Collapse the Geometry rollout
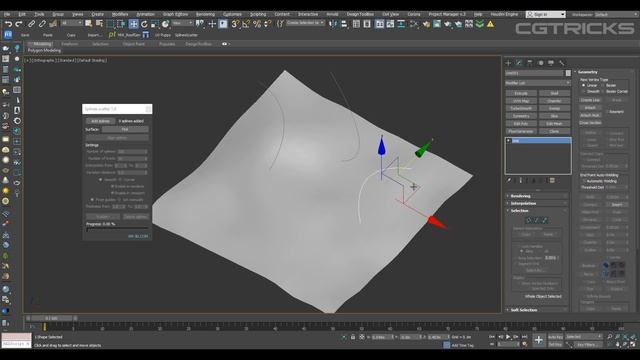This screenshot has width=640, height=360. (604, 72)
